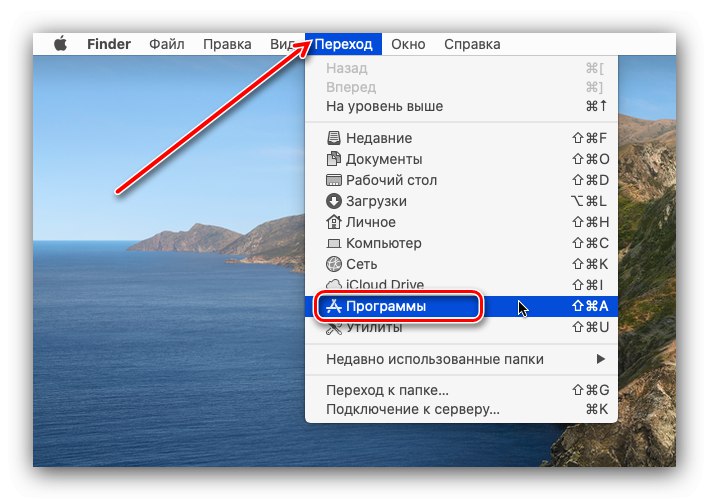Open the Окно menu
709x500 pixels.
coord(408,44)
